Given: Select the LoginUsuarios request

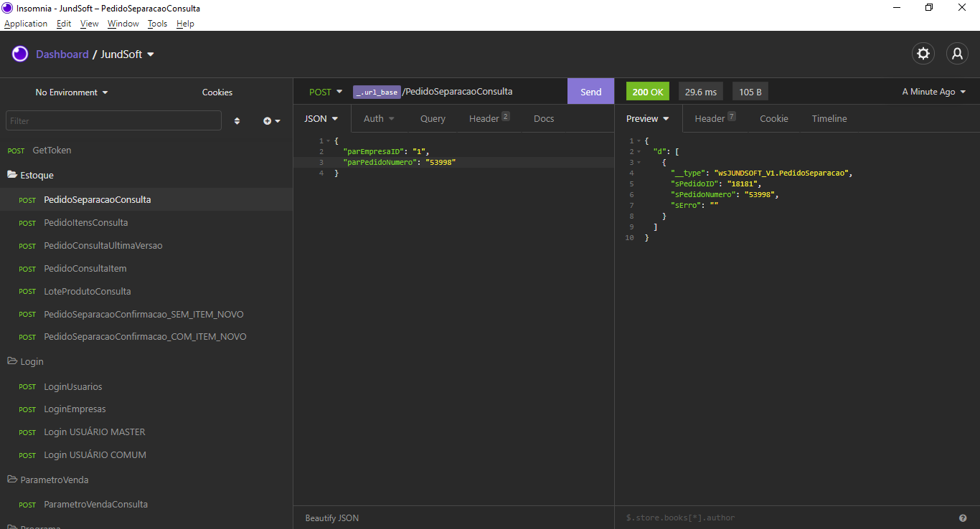Looking at the screenshot, I should click(x=146, y=386).
